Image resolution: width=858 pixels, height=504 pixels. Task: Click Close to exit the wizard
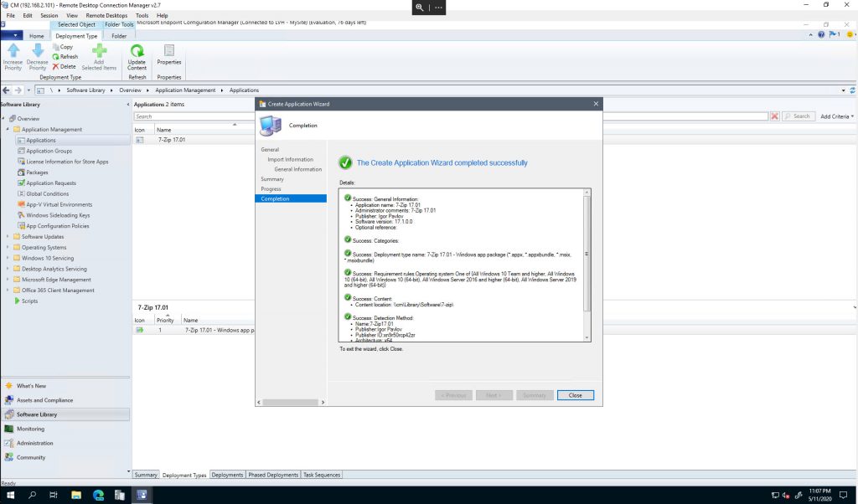click(575, 395)
